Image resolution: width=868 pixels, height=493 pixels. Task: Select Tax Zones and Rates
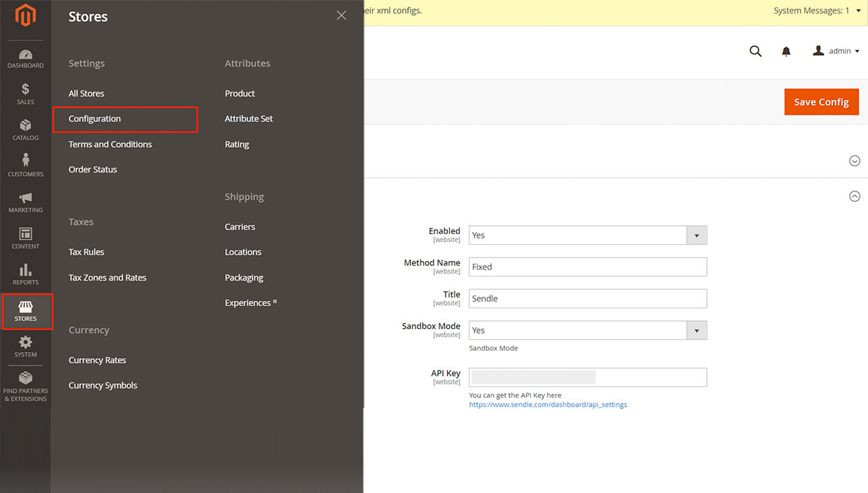(x=107, y=278)
